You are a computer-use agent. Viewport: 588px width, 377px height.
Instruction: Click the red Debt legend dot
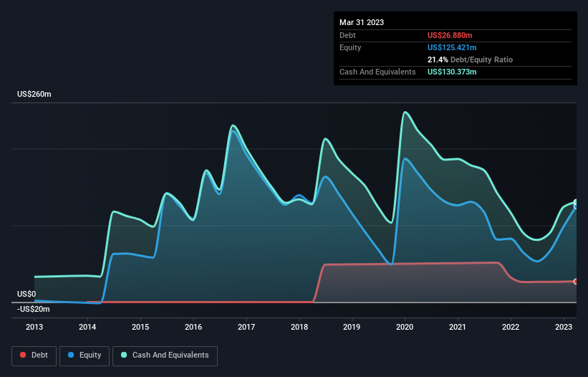(23, 355)
